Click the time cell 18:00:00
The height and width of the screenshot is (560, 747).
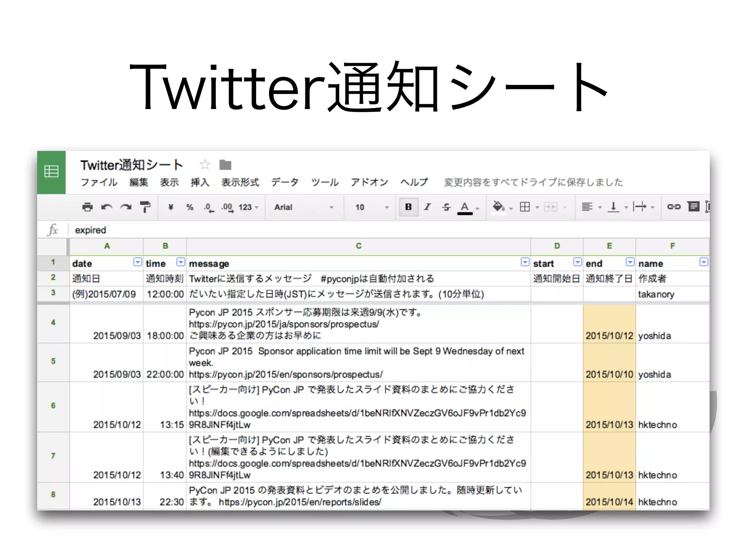[165, 323]
